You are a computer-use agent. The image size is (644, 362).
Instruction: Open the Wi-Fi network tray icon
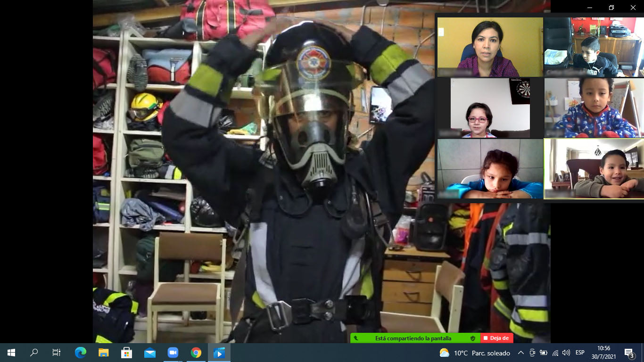(555, 353)
